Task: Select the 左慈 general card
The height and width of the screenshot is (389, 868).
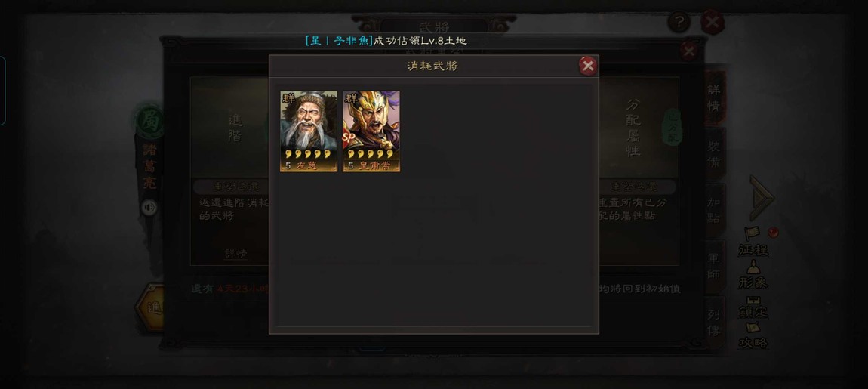Action: [309, 131]
